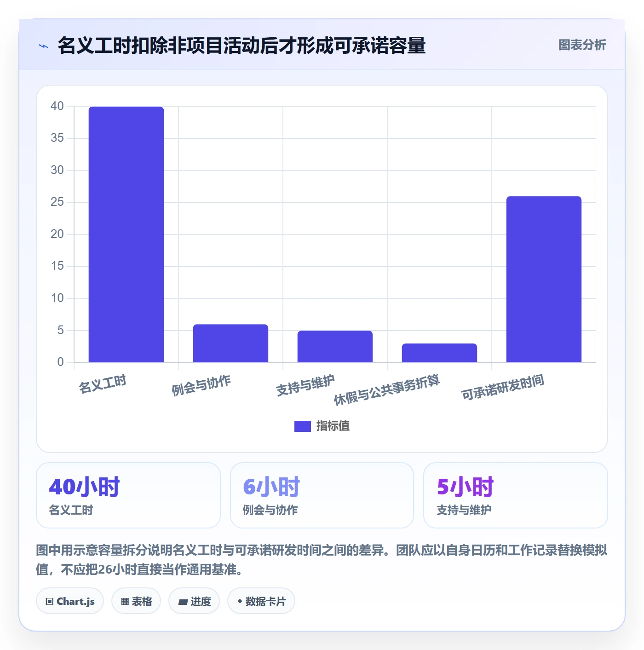644x650 pixels.
Task: Toggle the 指标值 legend color swatch
Action: click(303, 426)
